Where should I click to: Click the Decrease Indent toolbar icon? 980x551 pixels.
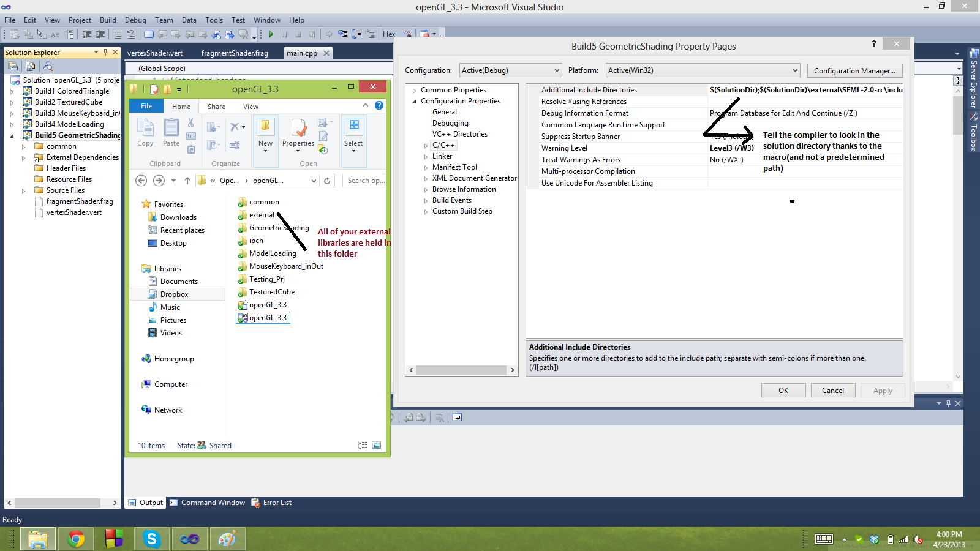click(86, 34)
